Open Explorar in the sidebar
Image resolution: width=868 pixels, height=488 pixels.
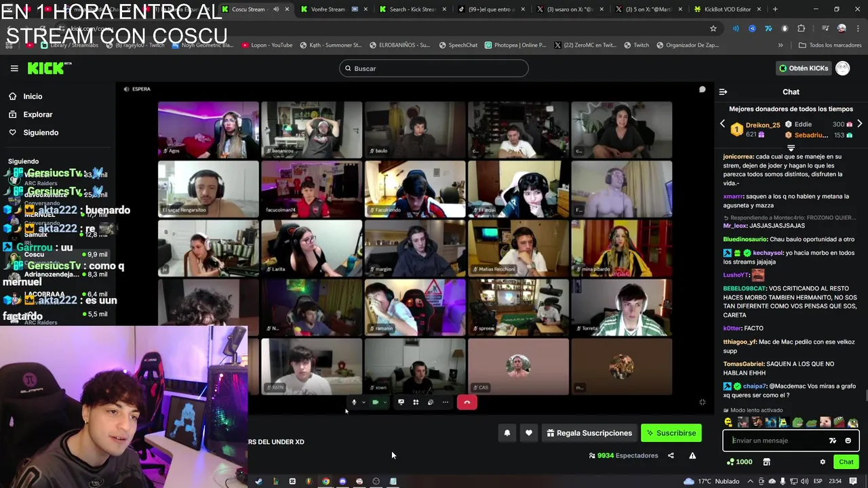31,115
